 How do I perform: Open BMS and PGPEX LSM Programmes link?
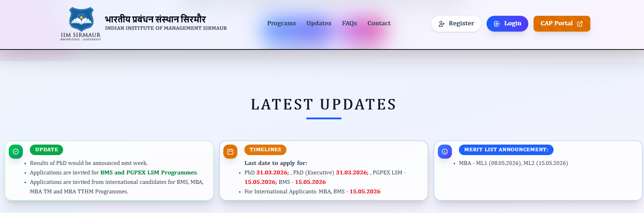(149, 173)
